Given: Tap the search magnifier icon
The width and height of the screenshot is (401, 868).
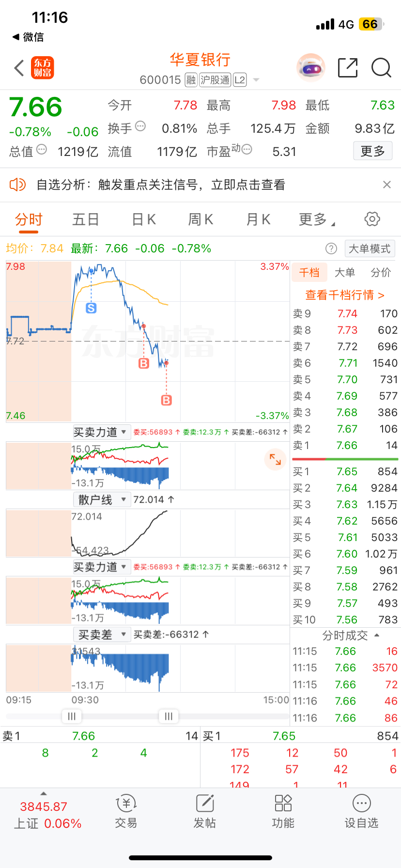Looking at the screenshot, I should click(x=381, y=68).
